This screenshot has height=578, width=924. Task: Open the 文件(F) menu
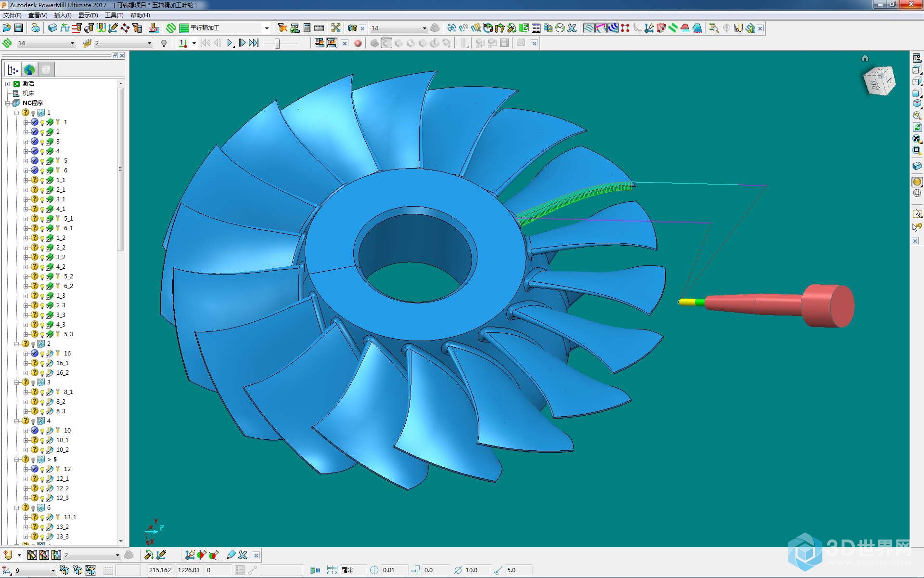[12, 15]
